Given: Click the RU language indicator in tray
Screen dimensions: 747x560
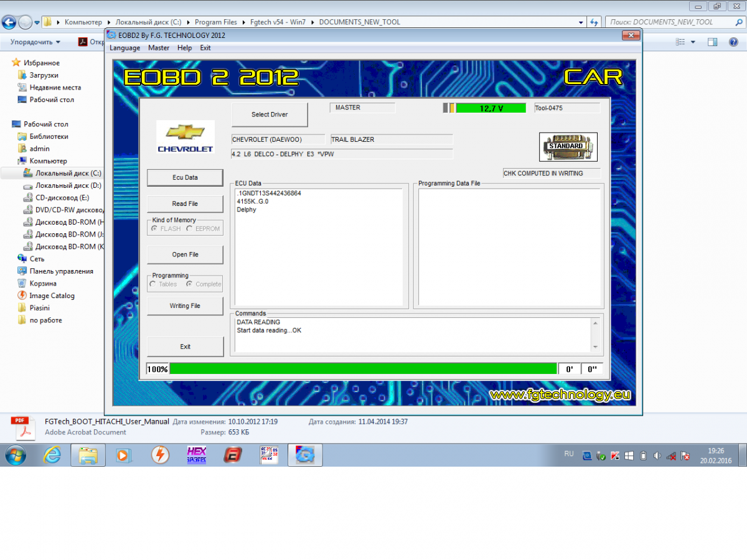Looking at the screenshot, I should click(x=569, y=454).
